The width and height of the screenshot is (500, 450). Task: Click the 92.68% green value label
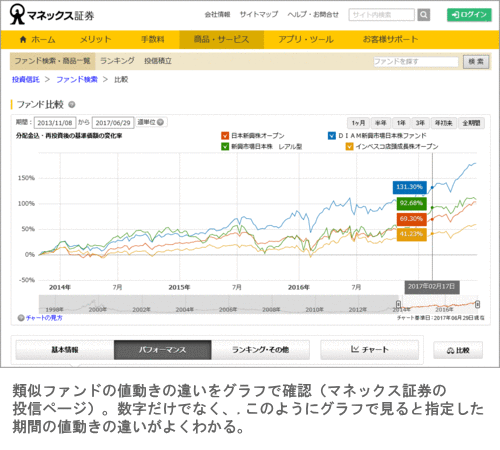click(x=412, y=203)
